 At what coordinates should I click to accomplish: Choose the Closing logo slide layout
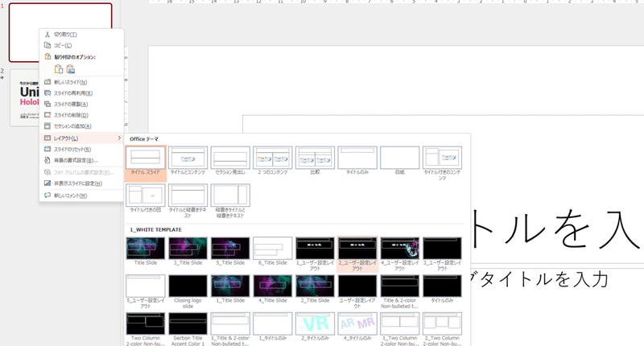tap(188, 291)
